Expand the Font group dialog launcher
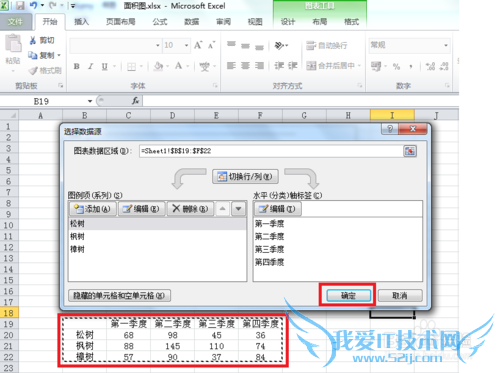The width and height of the screenshot is (500, 373). click(x=215, y=86)
